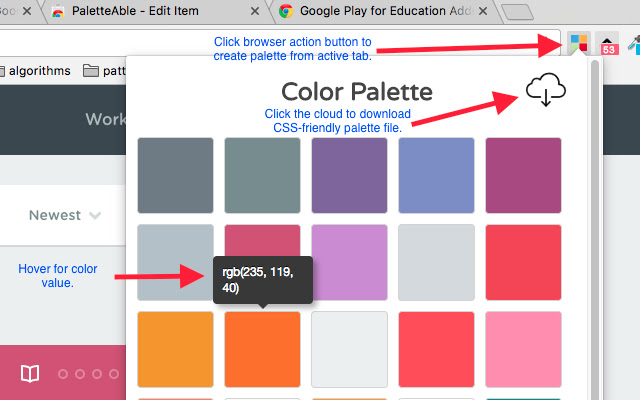Pick the periwinkle blue swatch
Screen dimensions: 640x400
click(x=436, y=175)
